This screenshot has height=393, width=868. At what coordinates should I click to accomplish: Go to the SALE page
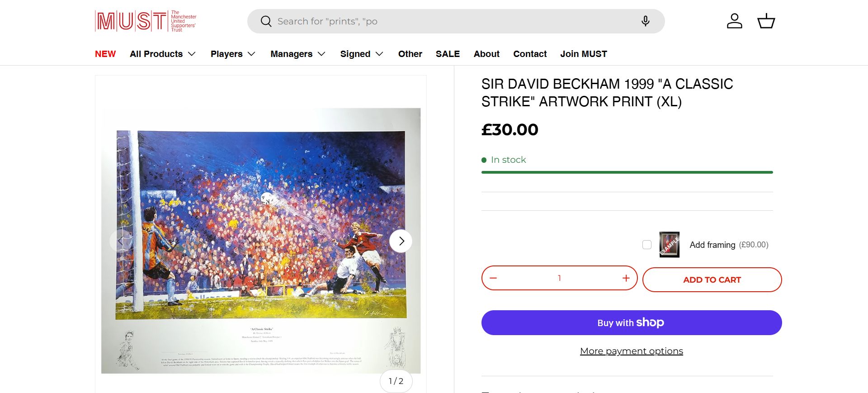click(x=448, y=54)
